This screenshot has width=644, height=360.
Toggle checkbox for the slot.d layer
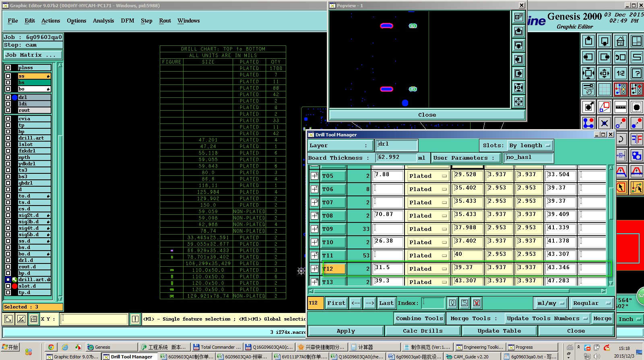pos(8,286)
